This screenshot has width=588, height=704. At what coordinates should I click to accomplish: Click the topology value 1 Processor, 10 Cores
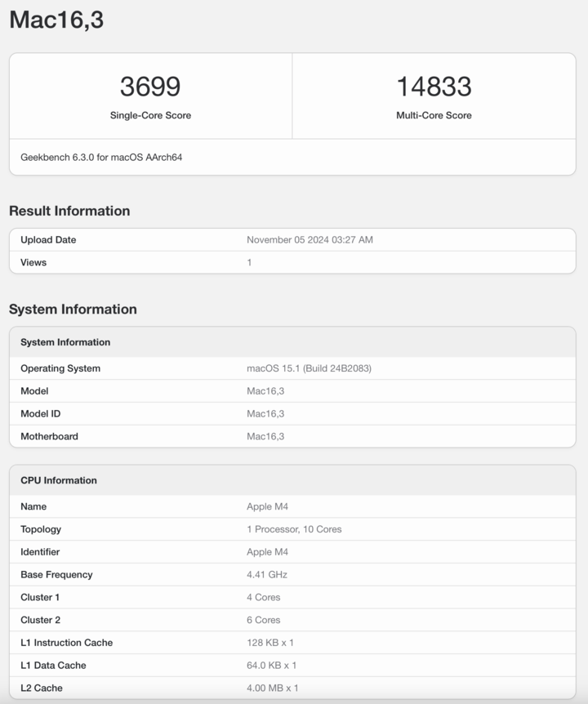[294, 529]
